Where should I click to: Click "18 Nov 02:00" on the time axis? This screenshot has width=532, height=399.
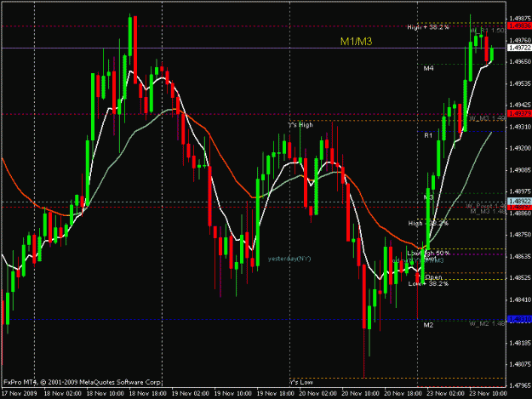click(62, 394)
